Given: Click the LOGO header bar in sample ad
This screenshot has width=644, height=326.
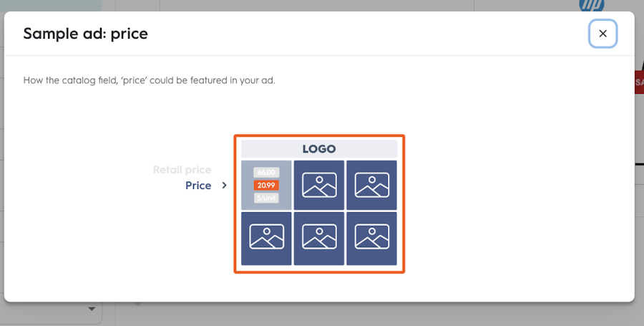Looking at the screenshot, I should 319,149.
